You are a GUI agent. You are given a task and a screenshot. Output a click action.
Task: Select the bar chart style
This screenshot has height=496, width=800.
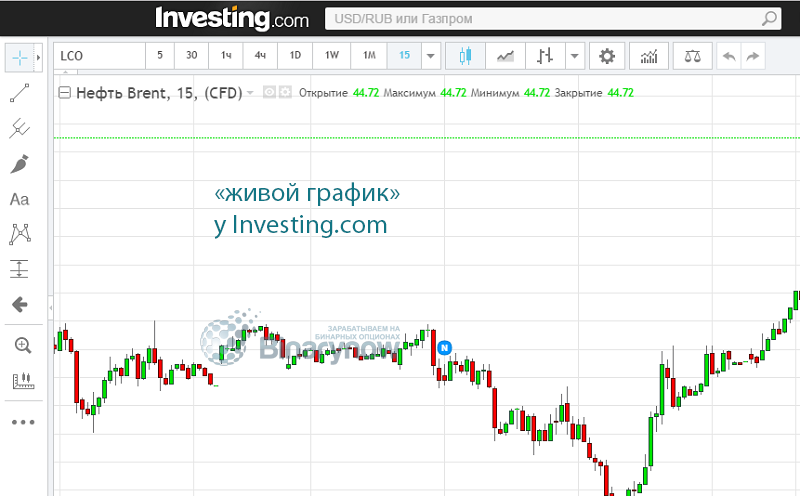(545, 56)
